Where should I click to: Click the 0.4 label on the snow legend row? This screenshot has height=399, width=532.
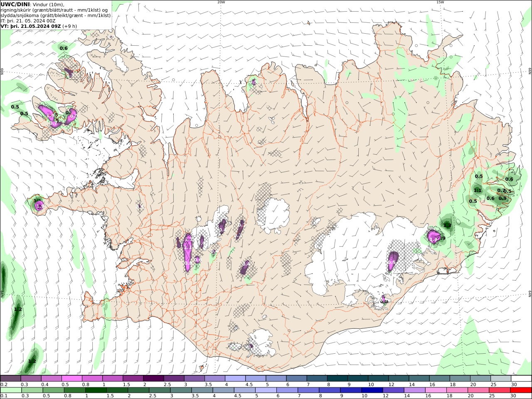click(44, 384)
